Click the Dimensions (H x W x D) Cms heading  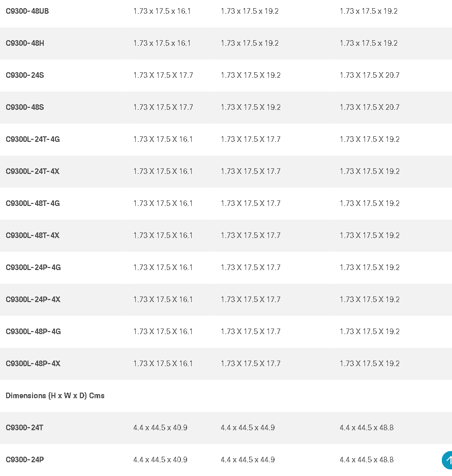(55, 396)
